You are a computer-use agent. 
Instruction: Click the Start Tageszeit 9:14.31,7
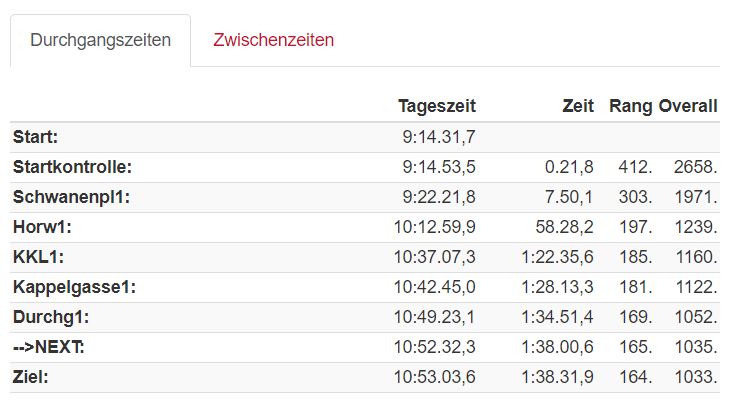pyautogui.click(x=439, y=137)
